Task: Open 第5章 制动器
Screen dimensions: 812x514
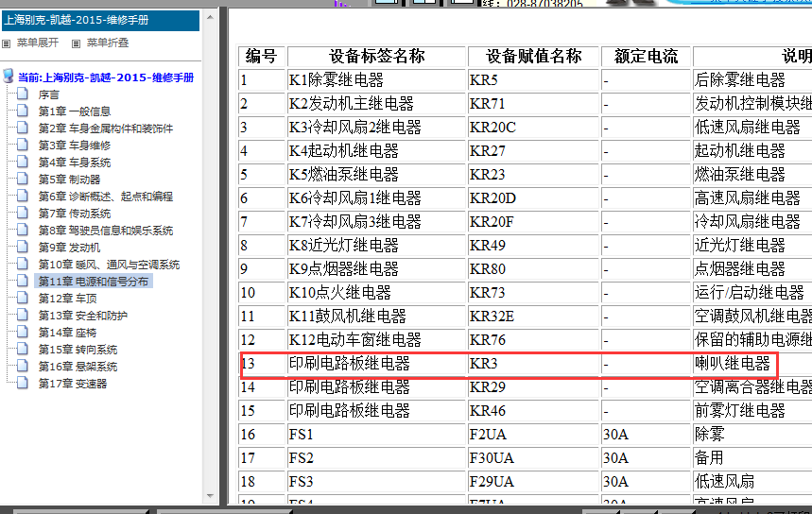Action: tap(69, 180)
